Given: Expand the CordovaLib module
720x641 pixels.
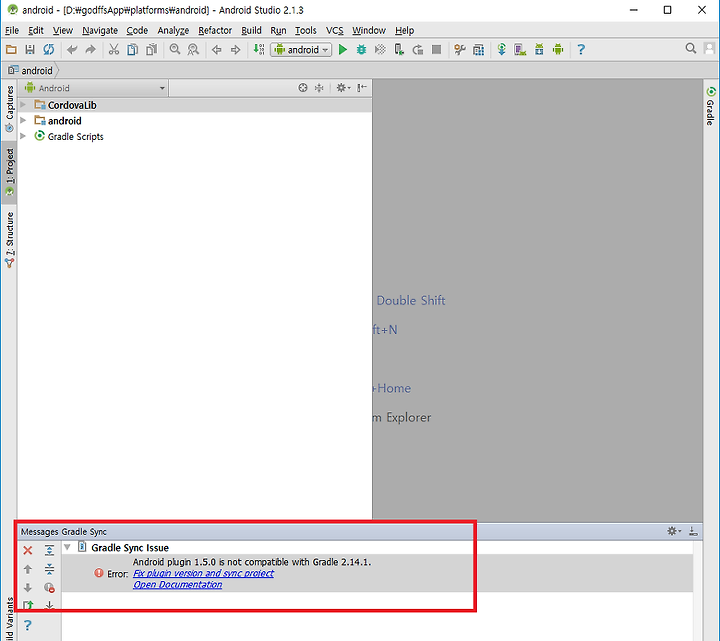Looking at the screenshot, I should pyautogui.click(x=23, y=105).
